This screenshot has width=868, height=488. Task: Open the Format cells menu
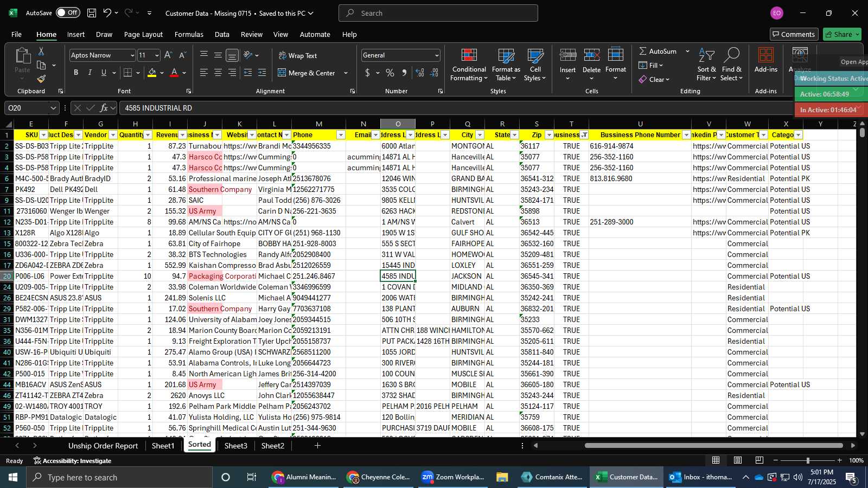point(615,65)
